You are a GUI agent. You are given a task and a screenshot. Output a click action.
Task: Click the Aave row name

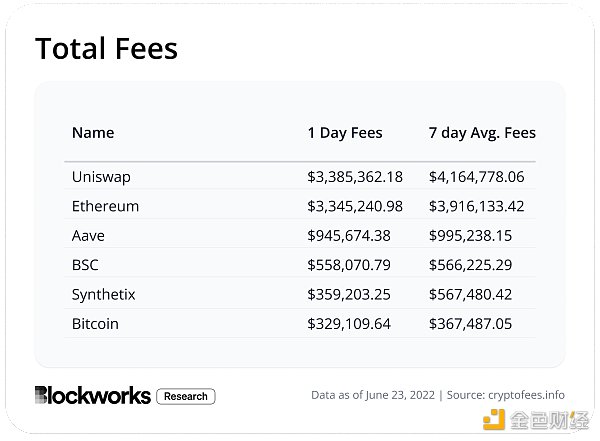(x=88, y=236)
